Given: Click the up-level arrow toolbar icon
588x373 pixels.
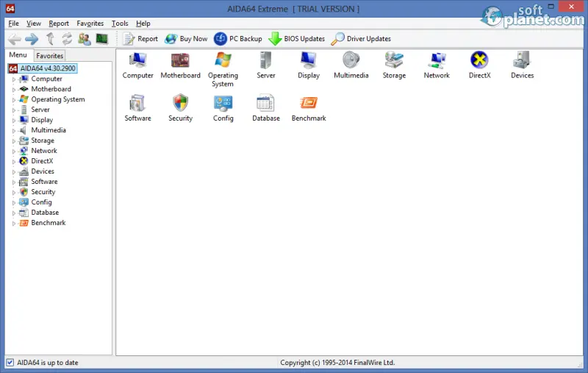Looking at the screenshot, I should tap(50, 39).
